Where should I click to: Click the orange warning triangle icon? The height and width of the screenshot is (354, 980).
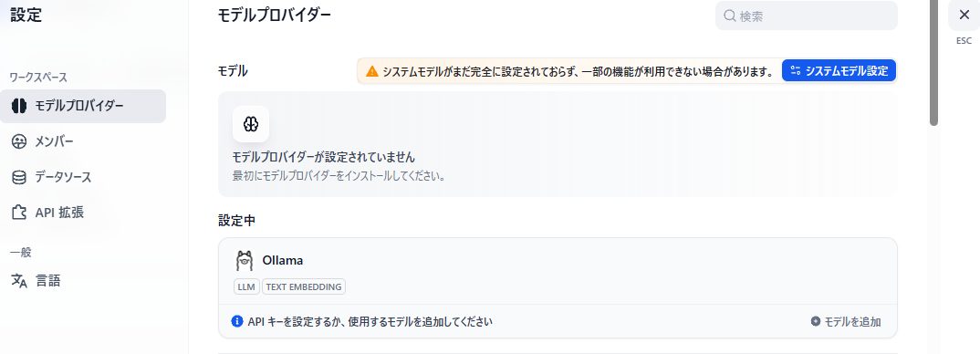(x=372, y=71)
